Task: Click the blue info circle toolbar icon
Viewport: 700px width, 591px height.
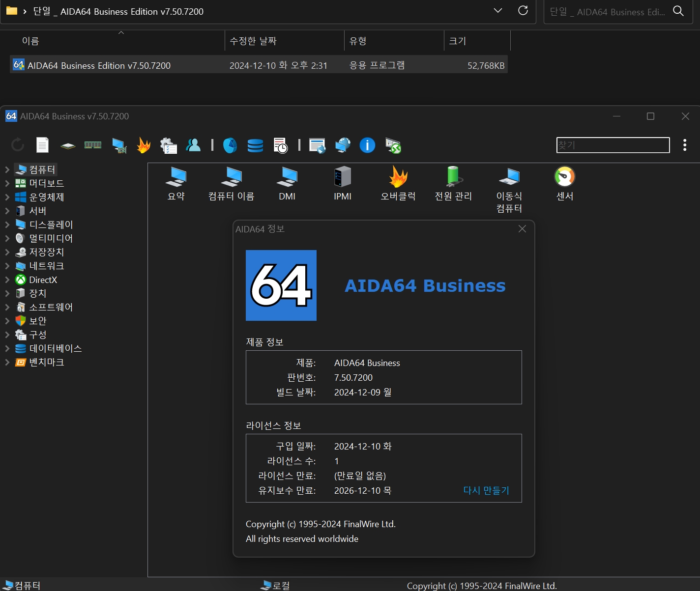Action: tap(367, 145)
